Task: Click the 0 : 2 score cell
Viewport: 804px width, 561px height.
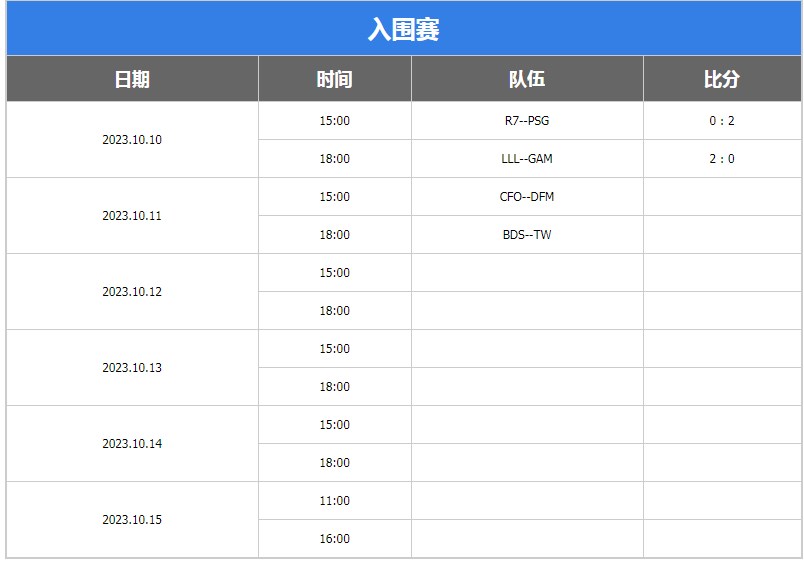Action: [721, 121]
